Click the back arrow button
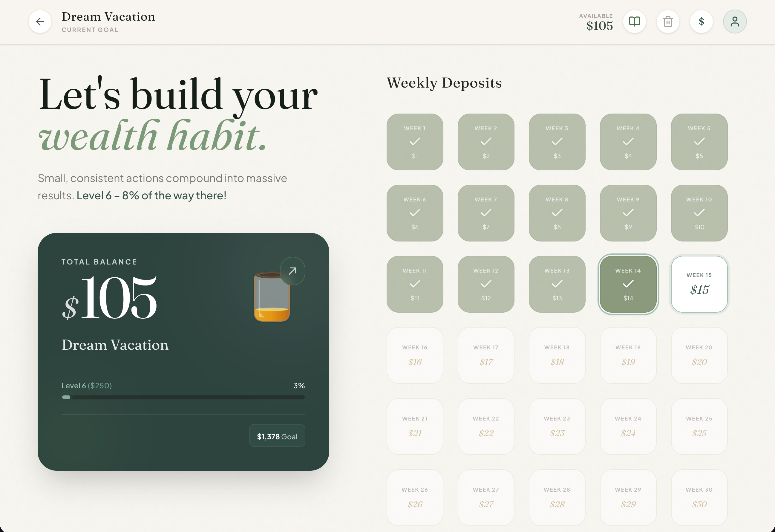The width and height of the screenshot is (775, 532). (x=40, y=22)
